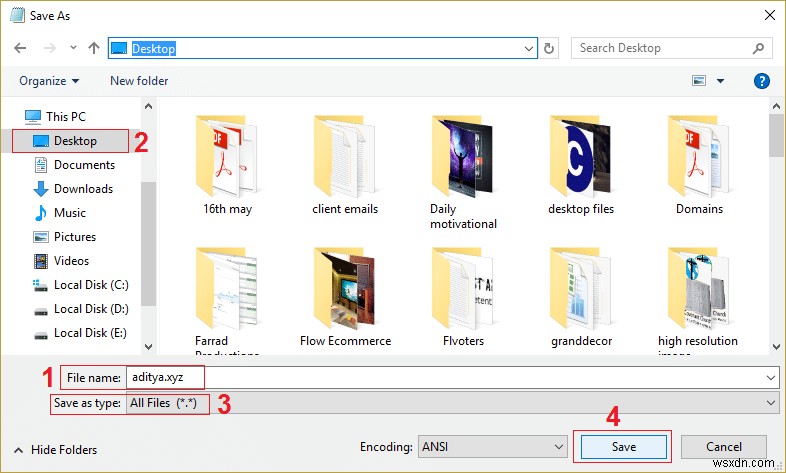786x473 pixels.
Task: Click navigation pane scroll up arrow
Action: coord(148,106)
